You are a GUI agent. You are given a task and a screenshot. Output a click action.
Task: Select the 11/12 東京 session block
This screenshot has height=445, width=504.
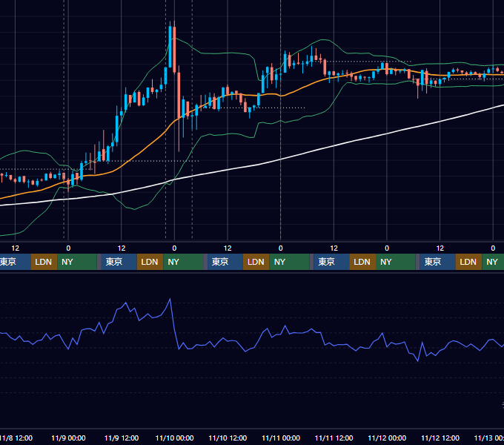point(437,262)
